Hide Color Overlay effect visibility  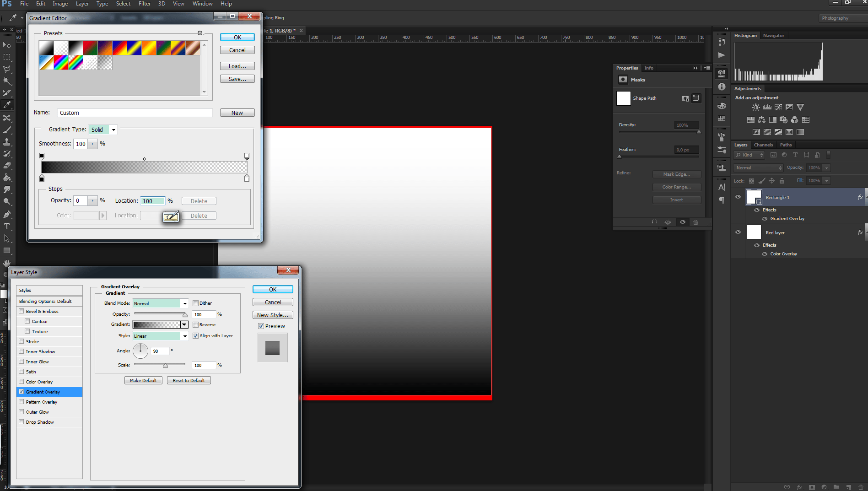[764, 254]
